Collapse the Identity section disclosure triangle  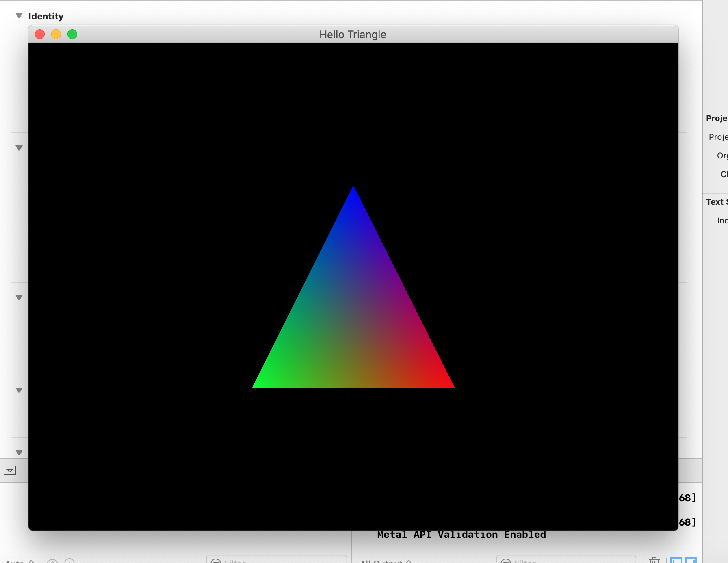[19, 16]
